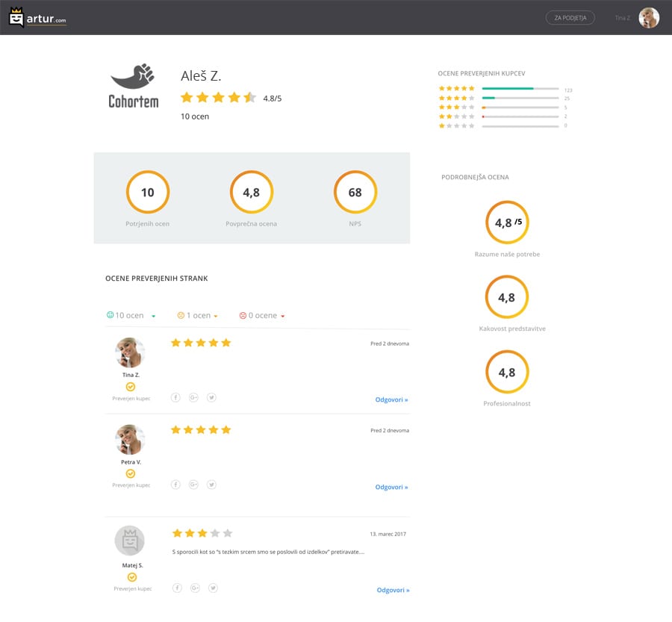The width and height of the screenshot is (672, 622).
Task: Click the green happy smiley filter icon
Action: 110,314
